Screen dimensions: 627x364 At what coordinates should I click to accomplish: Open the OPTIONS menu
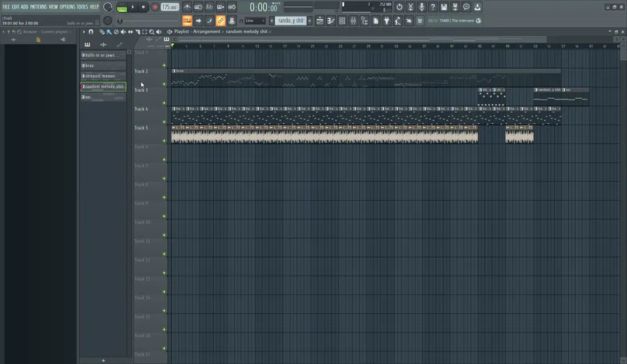click(x=67, y=7)
